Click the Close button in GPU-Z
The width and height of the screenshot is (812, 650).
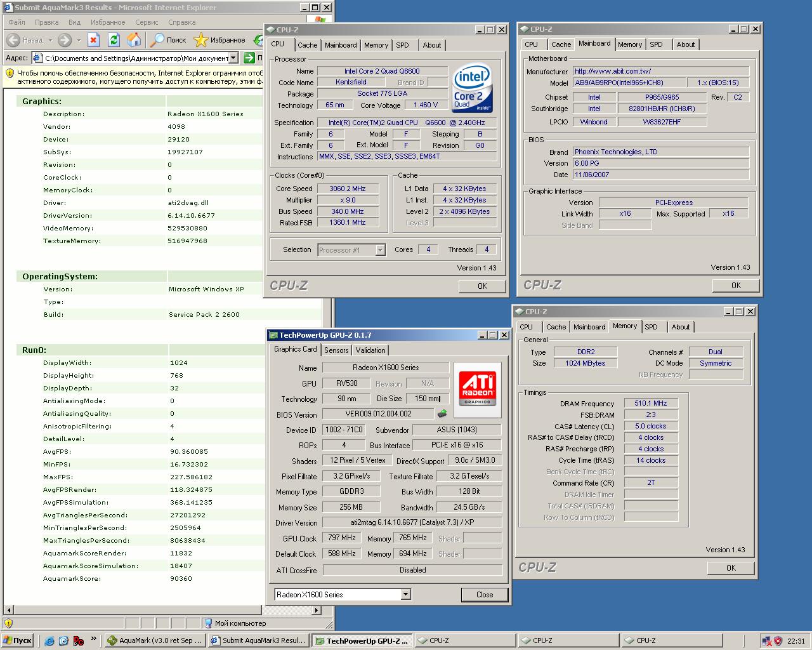(485, 595)
